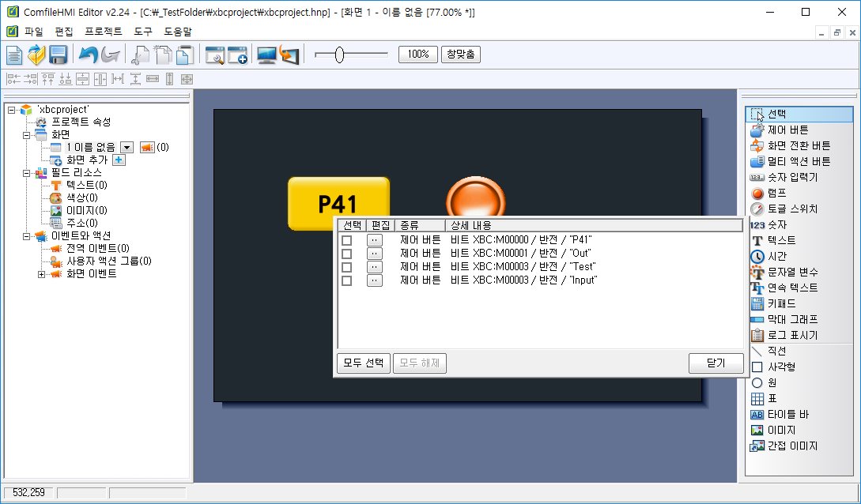
Task: Collapse the 필드 리소스 tree branch
Action: point(26,172)
